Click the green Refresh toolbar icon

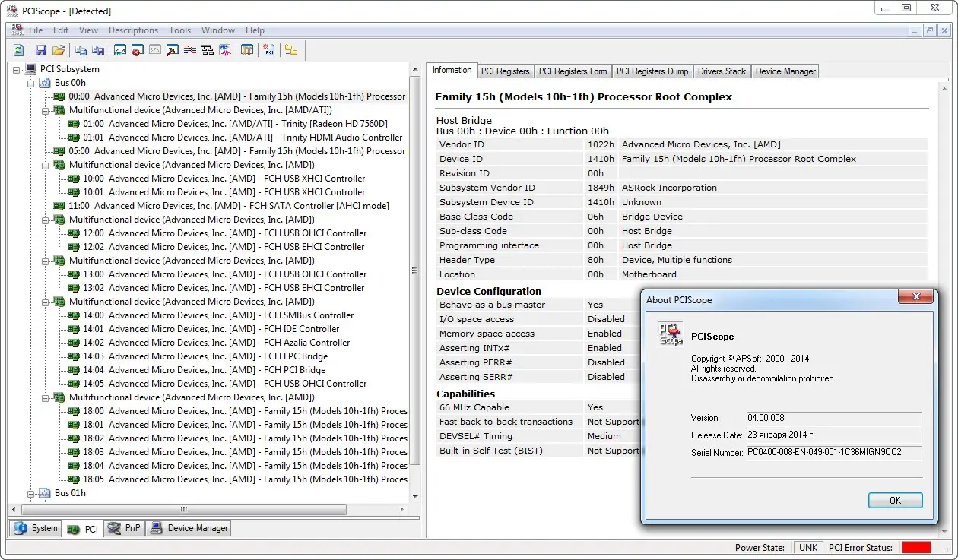pyautogui.click(x=19, y=50)
